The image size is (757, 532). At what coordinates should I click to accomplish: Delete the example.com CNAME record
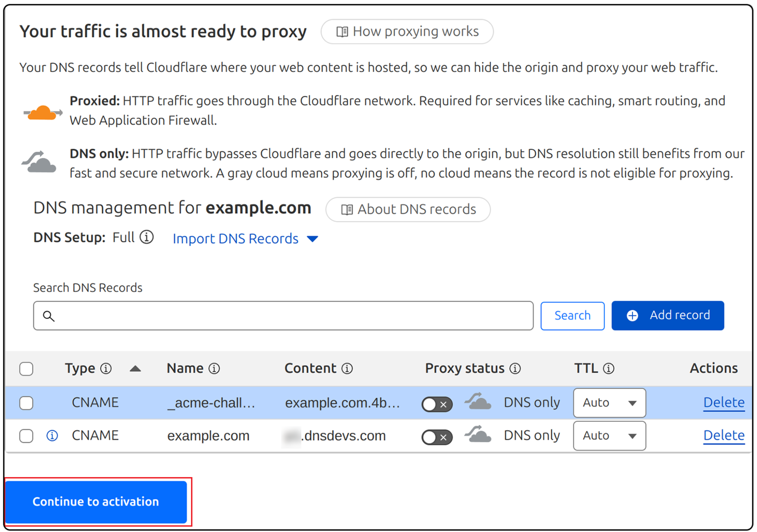coord(723,436)
